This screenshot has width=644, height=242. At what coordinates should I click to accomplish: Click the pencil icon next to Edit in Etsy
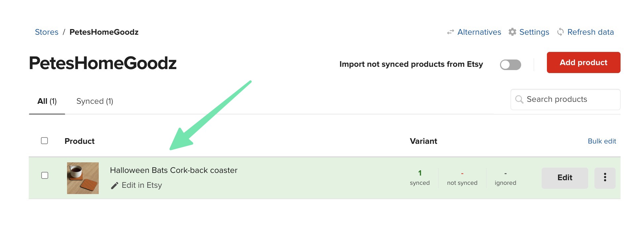pos(114,185)
